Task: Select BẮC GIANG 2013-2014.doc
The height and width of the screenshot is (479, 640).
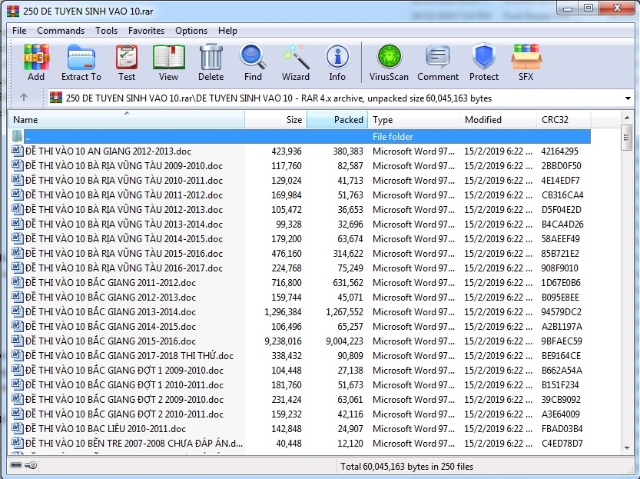Action: coord(111,312)
